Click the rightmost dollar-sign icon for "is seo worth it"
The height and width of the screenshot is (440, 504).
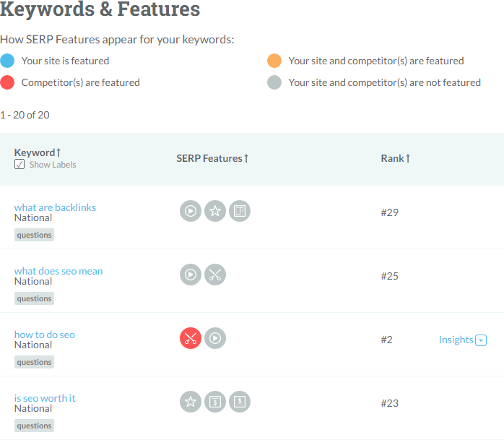pyautogui.click(x=240, y=402)
